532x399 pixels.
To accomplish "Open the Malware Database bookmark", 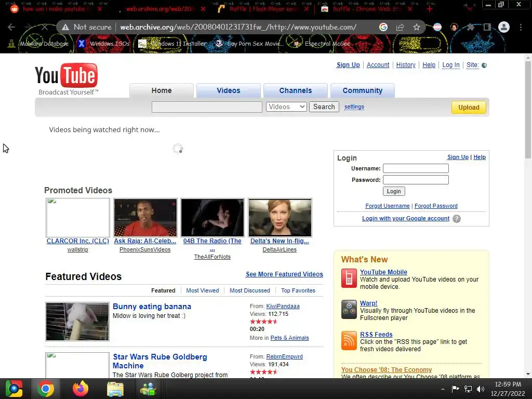I will point(38,44).
